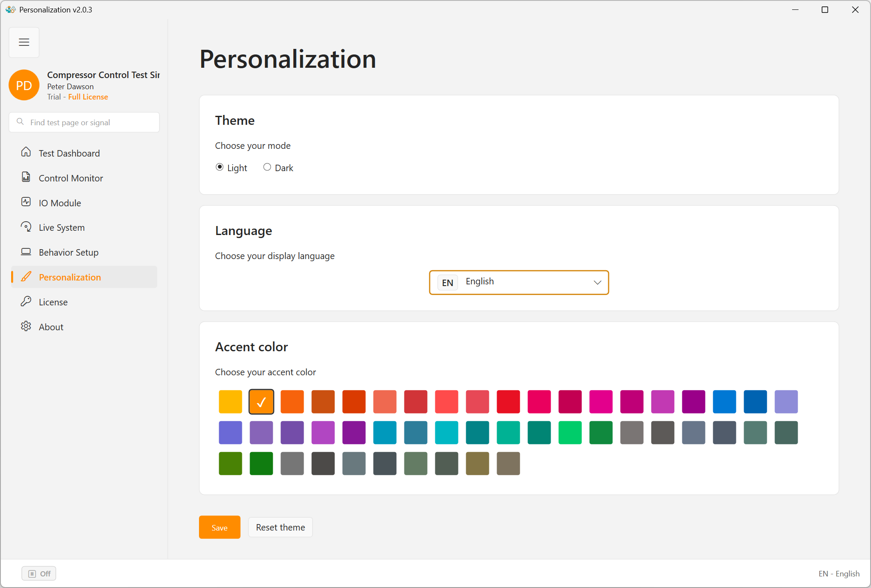The width and height of the screenshot is (871, 588).
Task: Go to Control Monitor page
Action: point(84,178)
